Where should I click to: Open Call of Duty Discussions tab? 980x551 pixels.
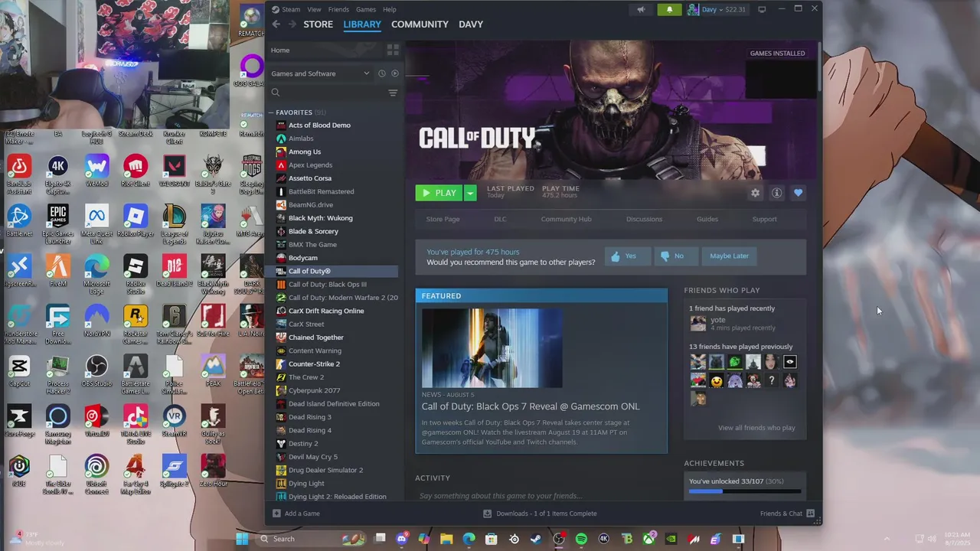(x=644, y=219)
